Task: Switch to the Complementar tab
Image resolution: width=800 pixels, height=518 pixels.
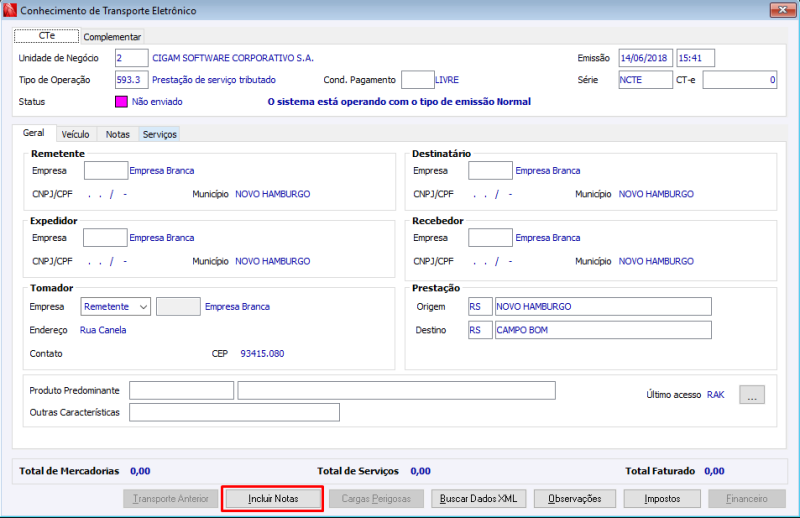Action: (x=112, y=37)
